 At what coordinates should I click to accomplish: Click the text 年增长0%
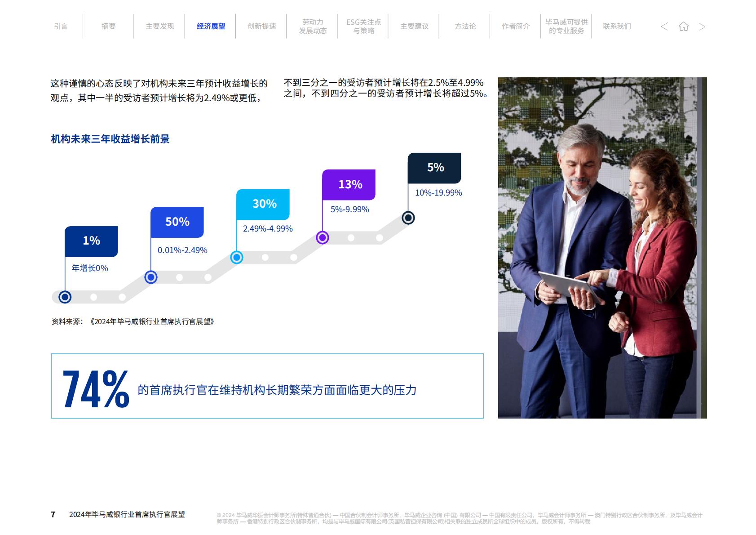90,268
